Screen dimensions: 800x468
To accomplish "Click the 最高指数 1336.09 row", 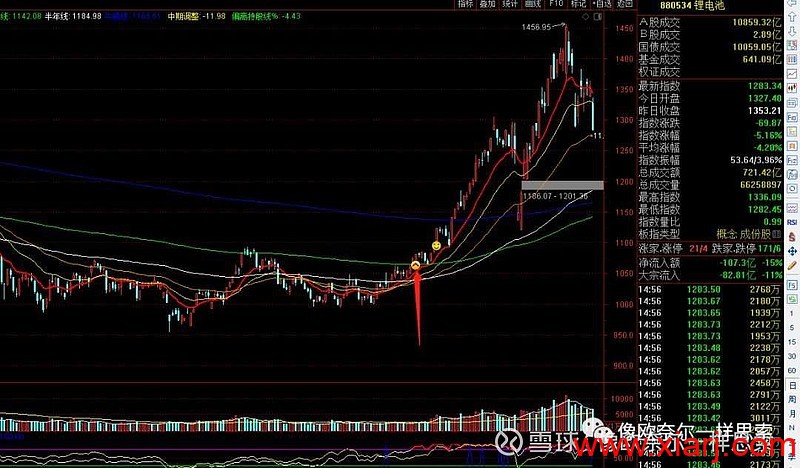I will click(710, 197).
